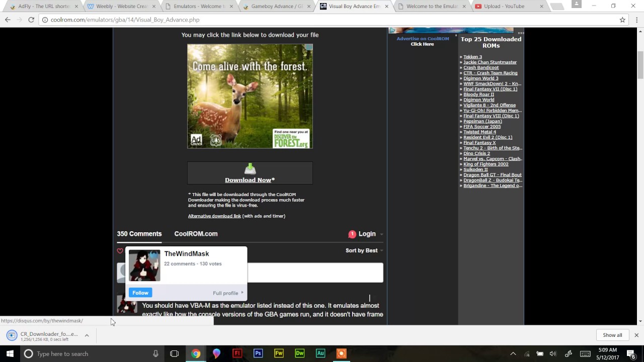The image size is (644, 362).
Task: Switch to the Gameboy Advance tab
Action: point(277,7)
